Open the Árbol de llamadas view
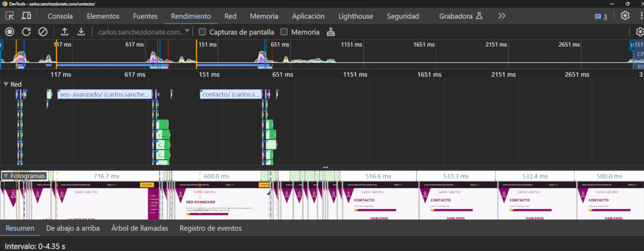Viewport: 644px width, 251px height. 140,228
